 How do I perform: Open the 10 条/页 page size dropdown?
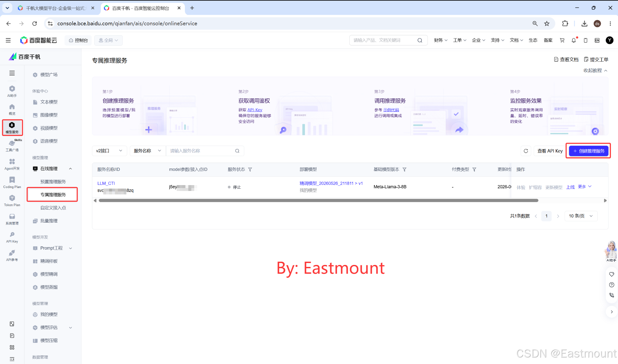pyautogui.click(x=581, y=216)
